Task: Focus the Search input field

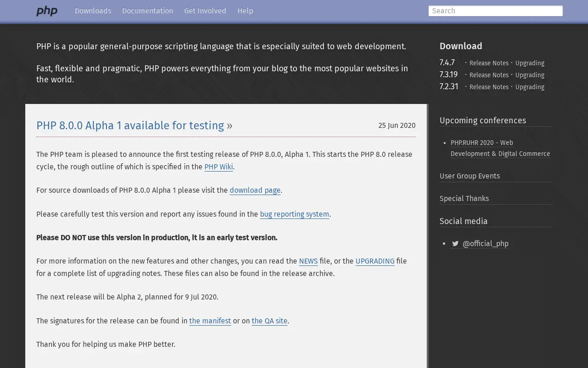Action: pos(495,11)
